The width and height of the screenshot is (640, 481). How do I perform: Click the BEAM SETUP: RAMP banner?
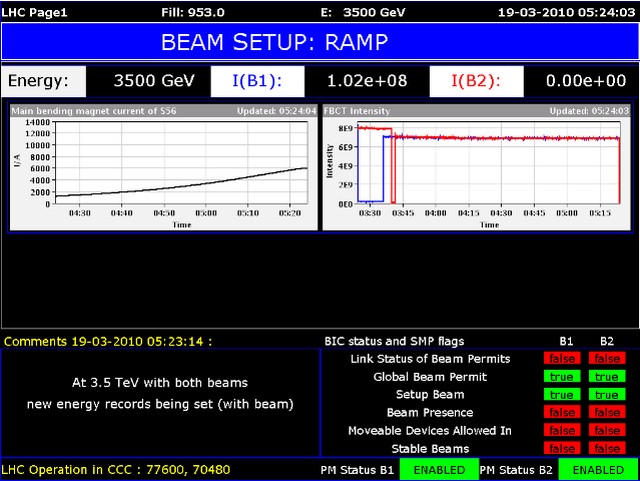(x=320, y=42)
